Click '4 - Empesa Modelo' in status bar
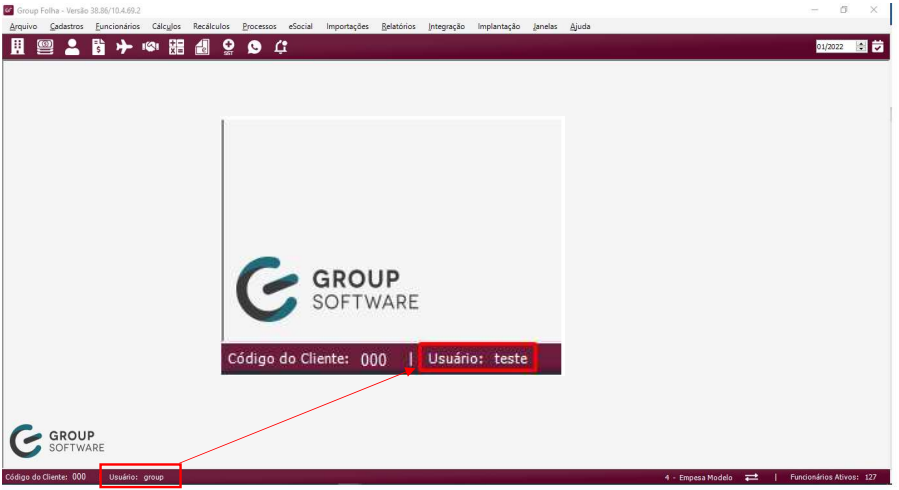 pos(698,477)
